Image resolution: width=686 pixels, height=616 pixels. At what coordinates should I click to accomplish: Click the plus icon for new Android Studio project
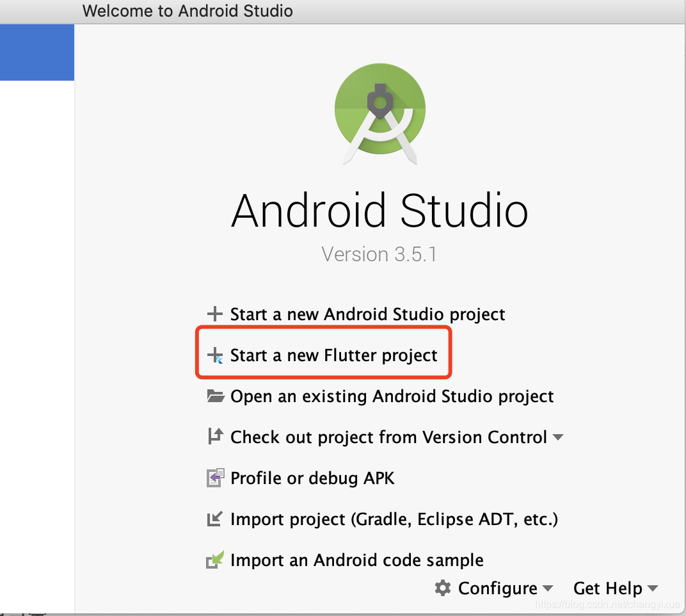pos(215,314)
